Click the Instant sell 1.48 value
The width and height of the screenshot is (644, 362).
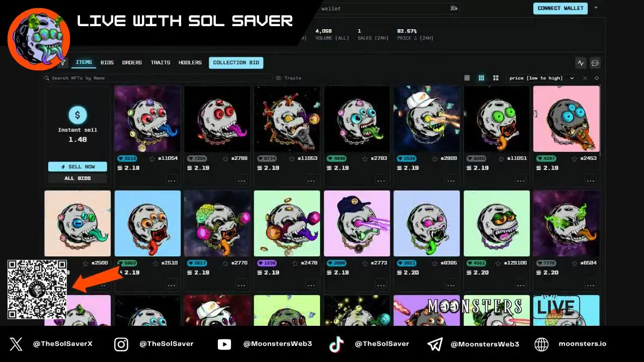click(77, 140)
